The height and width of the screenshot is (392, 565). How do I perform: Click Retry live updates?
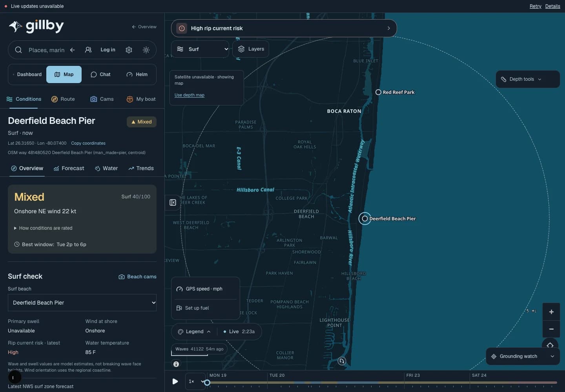click(x=535, y=6)
